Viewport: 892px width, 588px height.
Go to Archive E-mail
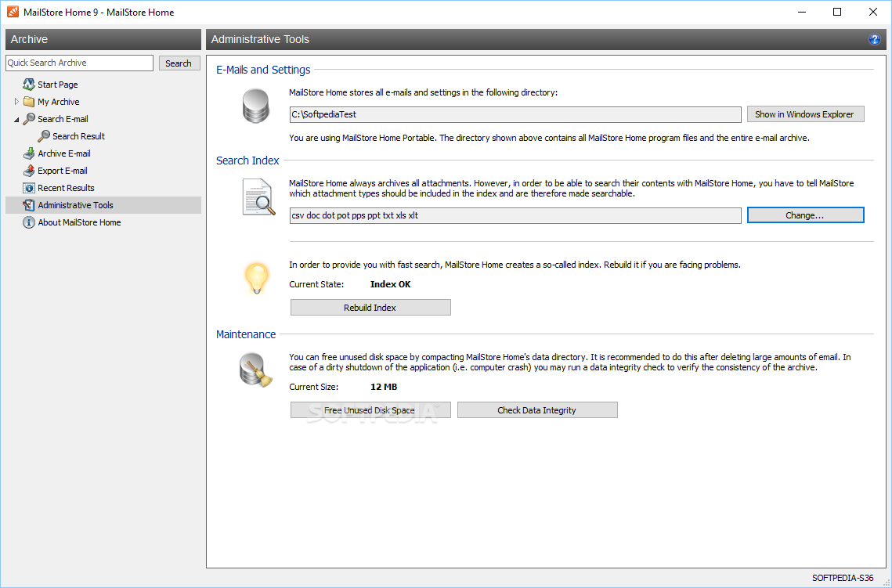tap(63, 153)
